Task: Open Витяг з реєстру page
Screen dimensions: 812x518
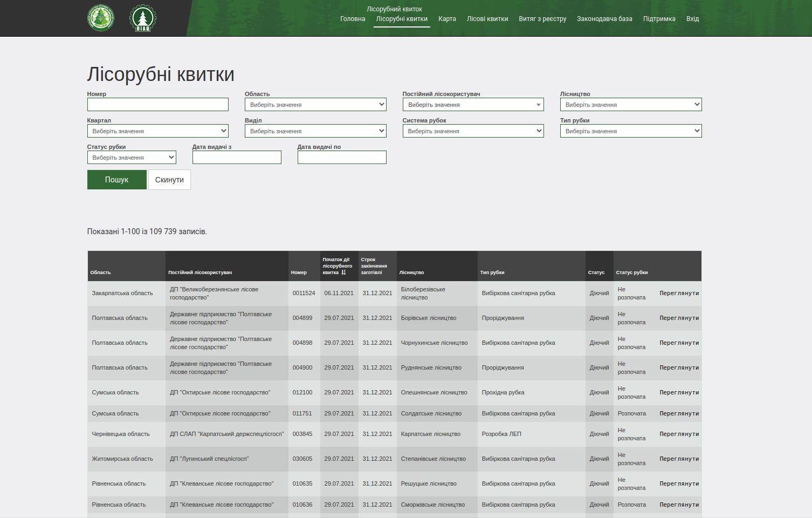Action: tap(542, 19)
